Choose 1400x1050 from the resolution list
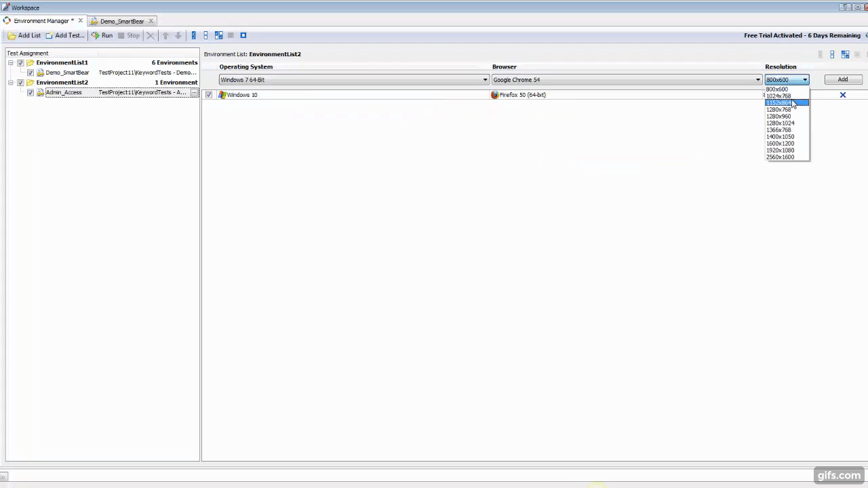Image resolution: width=868 pixels, height=488 pixels. (x=787, y=137)
